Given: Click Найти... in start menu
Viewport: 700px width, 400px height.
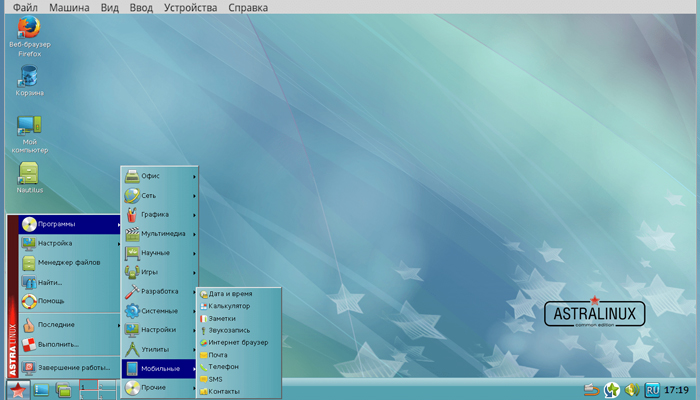Looking at the screenshot, I should pyautogui.click(x=70, y=282).
